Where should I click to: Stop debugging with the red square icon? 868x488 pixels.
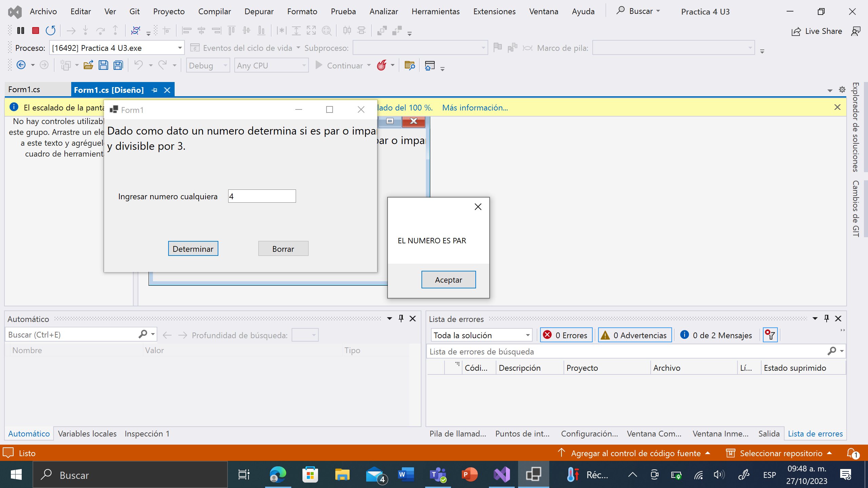click(35, 30)
